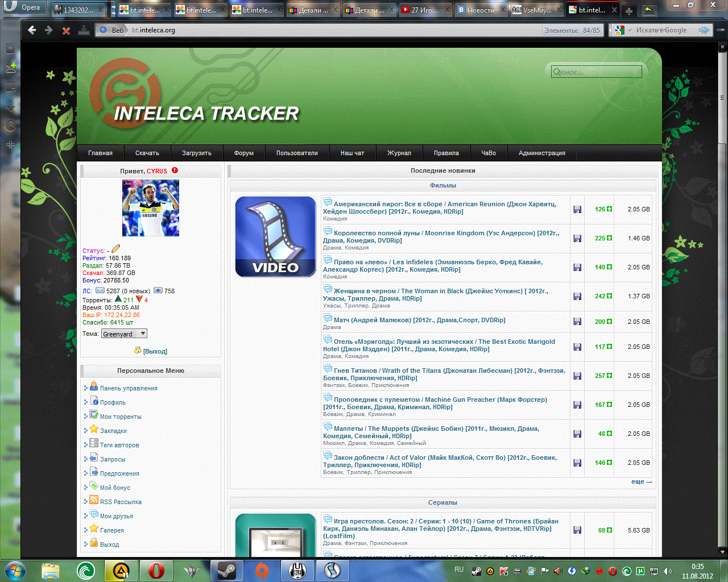Download Game of Thrones via its save icon
Image resolution: width=728 pixels, height=582 pixels.
pyautogui.click(x=577, y=530)
